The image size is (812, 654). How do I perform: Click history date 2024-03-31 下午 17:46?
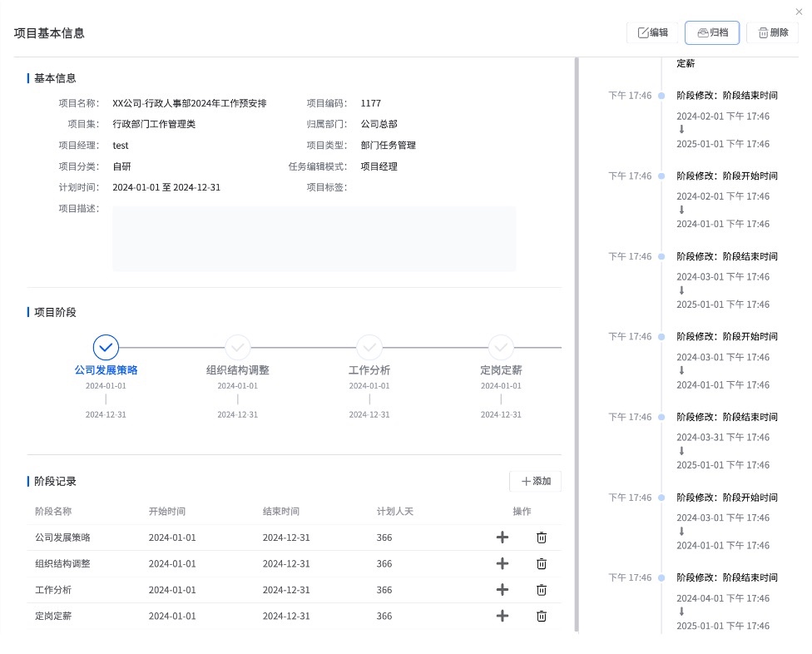[723, 438]
